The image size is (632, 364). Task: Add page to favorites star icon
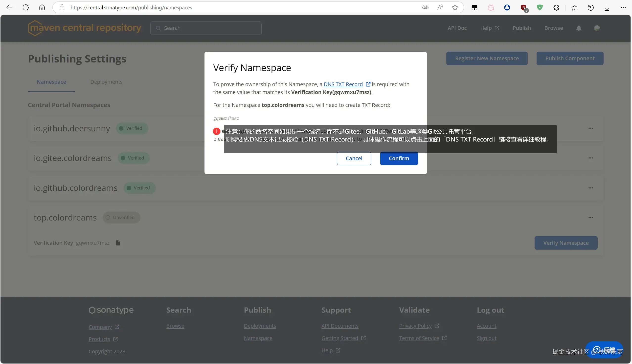[455, 7]
